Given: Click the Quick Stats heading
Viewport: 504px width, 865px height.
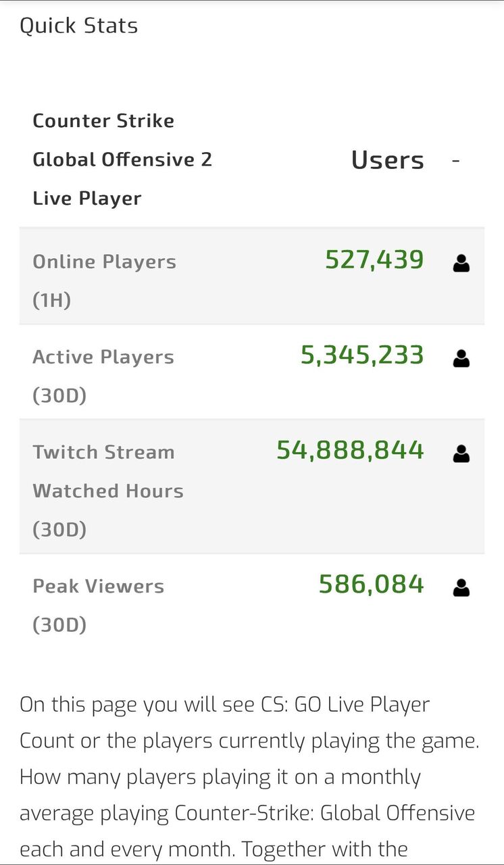Looking at the screenshot, I should [x=78, y=26].
